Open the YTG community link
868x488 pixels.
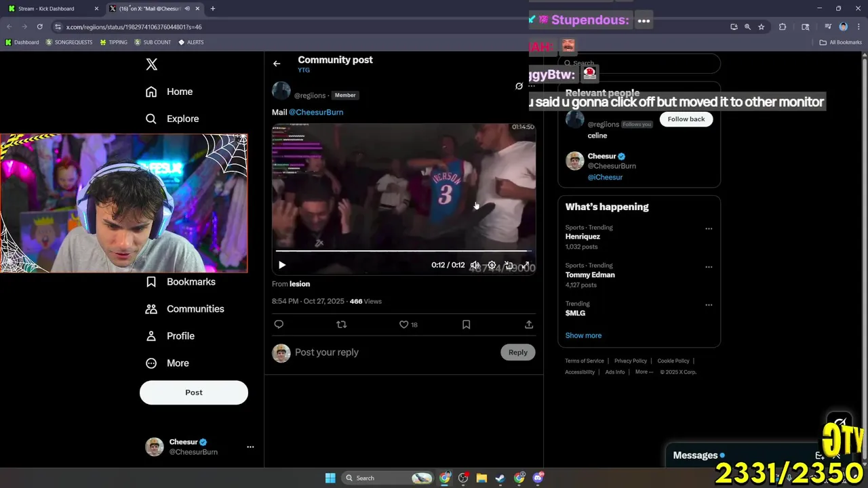point(304,70)
